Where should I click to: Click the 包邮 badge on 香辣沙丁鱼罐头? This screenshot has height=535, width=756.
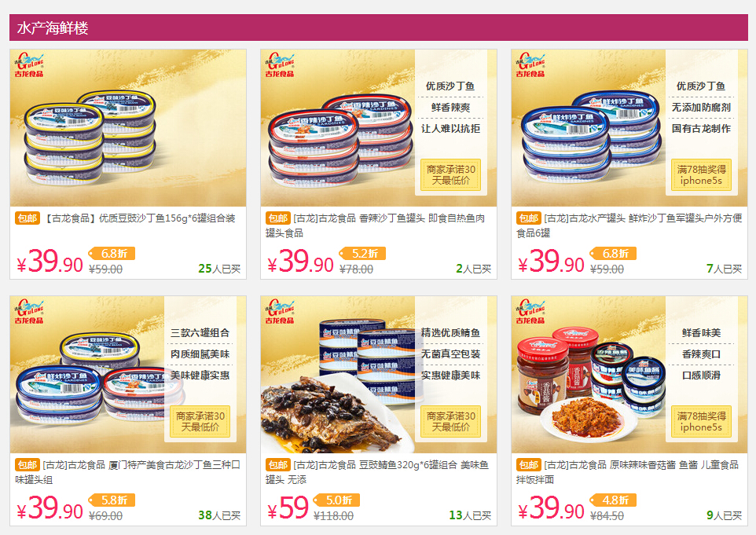pos(278,218)
